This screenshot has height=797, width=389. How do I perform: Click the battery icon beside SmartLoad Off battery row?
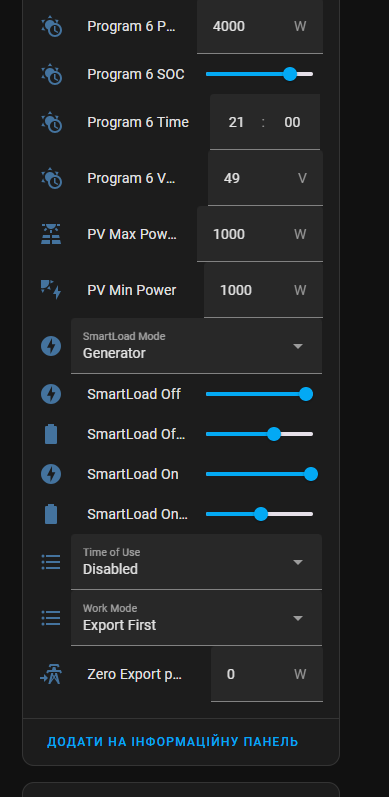point(51,434)
